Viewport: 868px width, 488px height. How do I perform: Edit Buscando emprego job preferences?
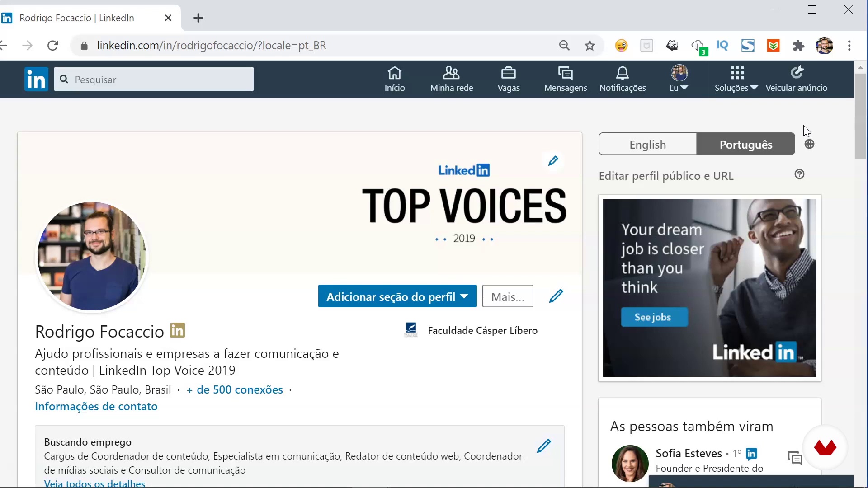(544, 446)
